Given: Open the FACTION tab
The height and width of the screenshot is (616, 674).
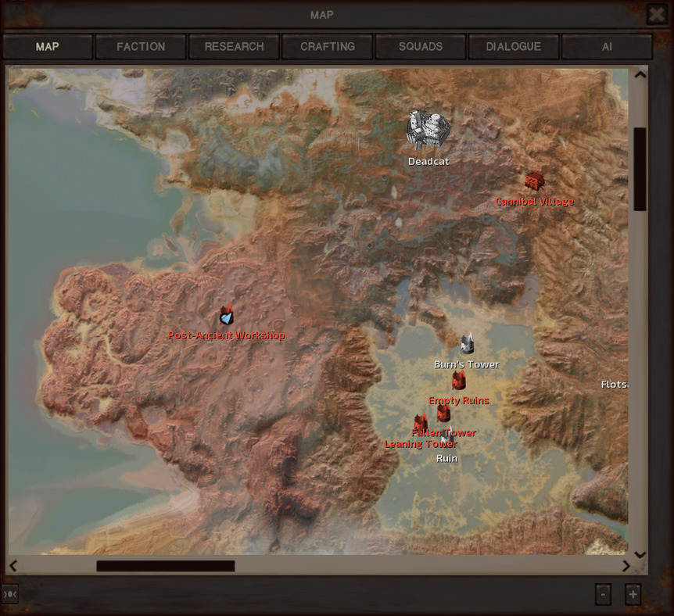Looking at the screenshot, I should (141, 46).
